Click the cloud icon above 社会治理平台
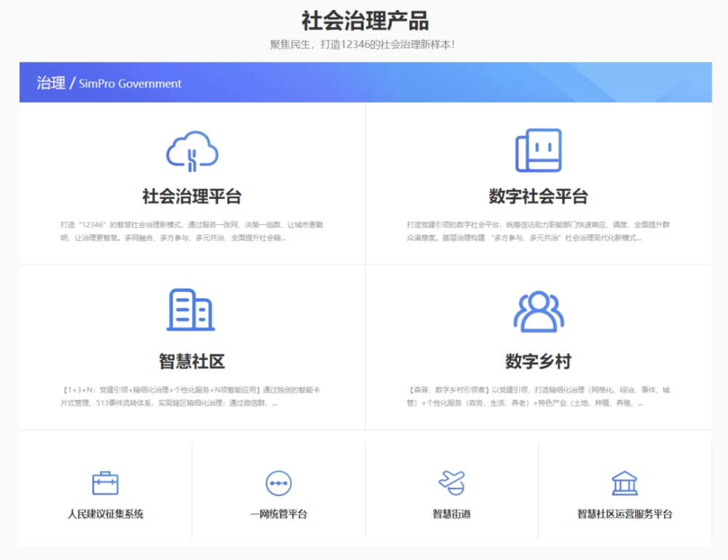Screen dimensions: 728x560 192,151
